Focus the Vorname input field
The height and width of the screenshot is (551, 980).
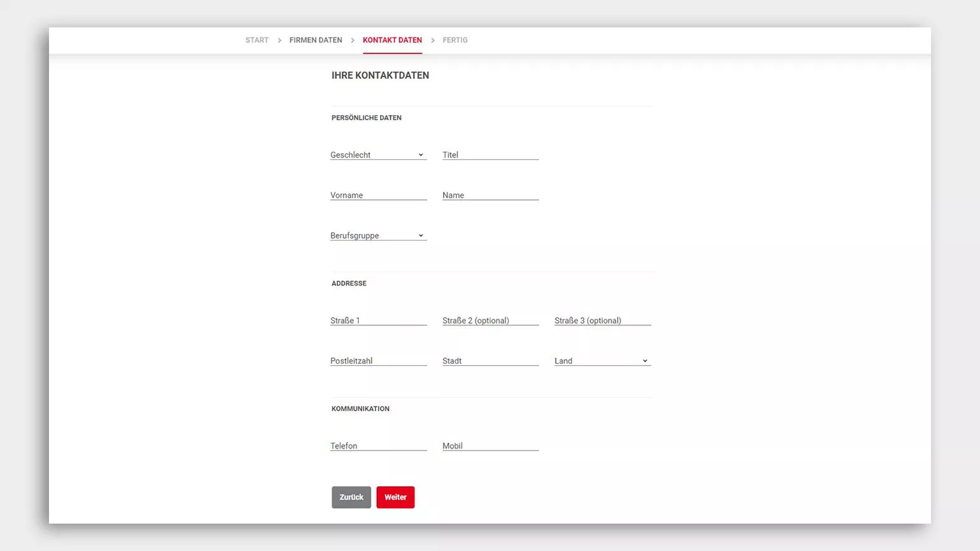pos(378,195)
